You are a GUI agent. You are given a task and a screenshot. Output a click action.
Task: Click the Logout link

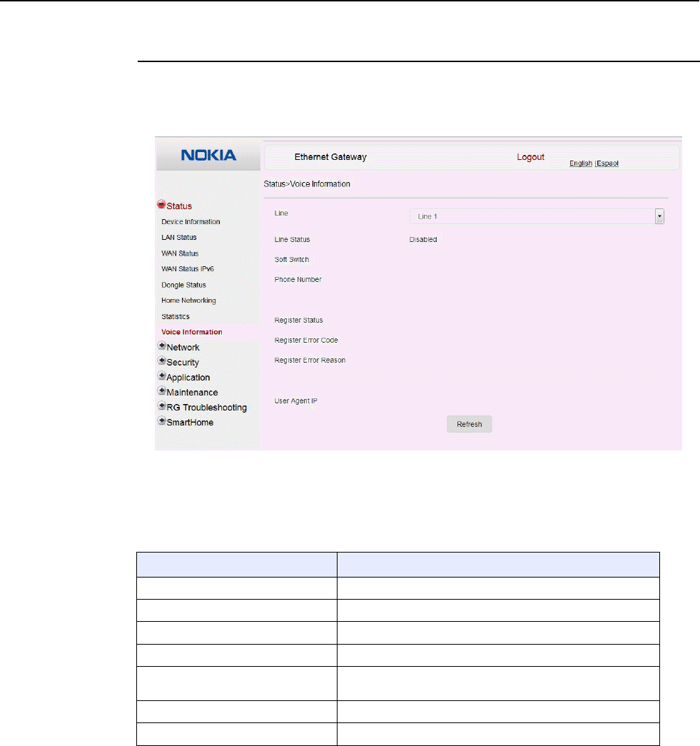[531, 157]
